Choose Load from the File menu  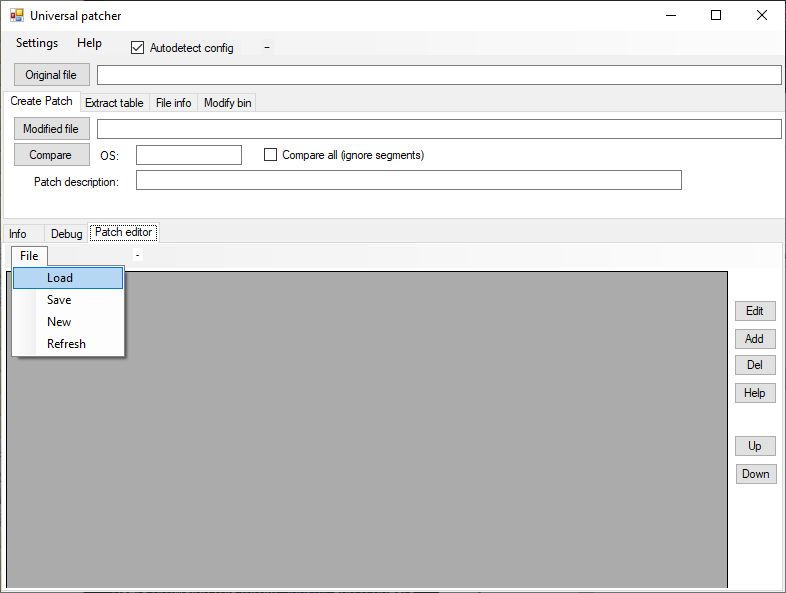coord(68,278)
